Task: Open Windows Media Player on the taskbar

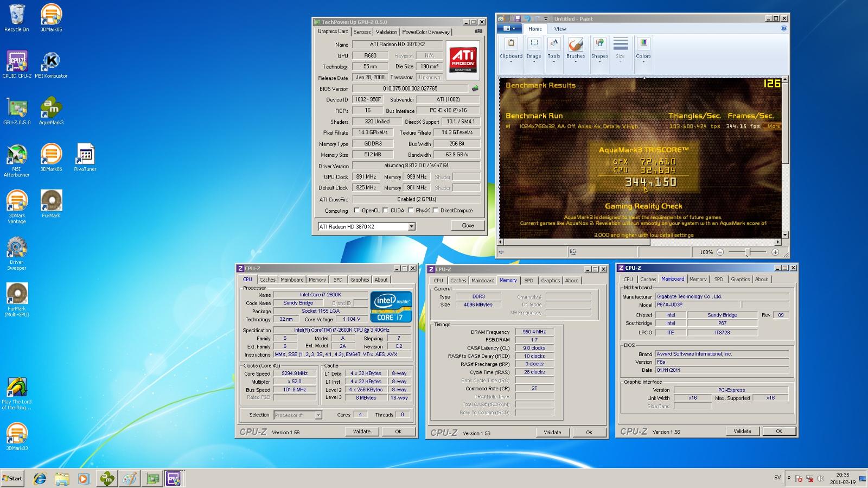Action: 84,479
